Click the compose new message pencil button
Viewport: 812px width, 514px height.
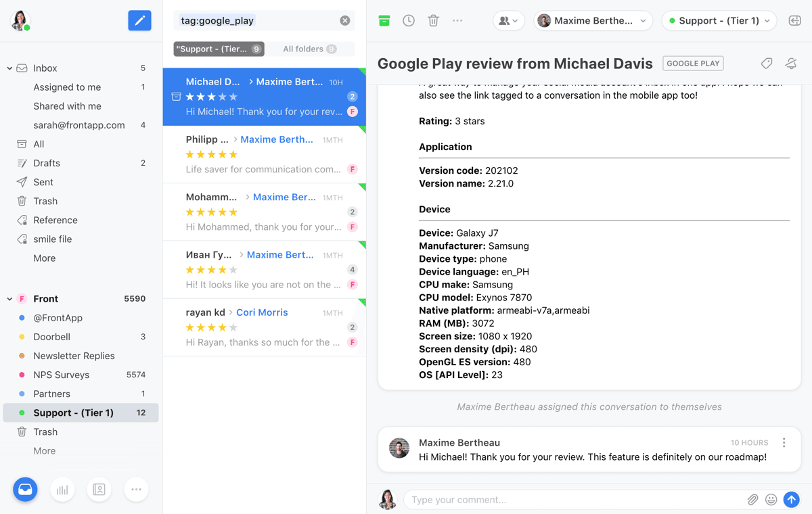139,20
